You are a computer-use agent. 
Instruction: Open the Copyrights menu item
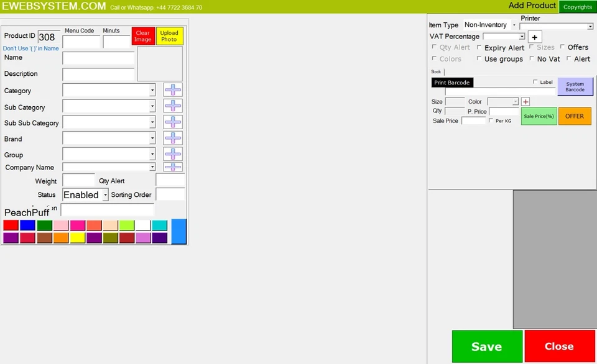(x=577, y=7)
